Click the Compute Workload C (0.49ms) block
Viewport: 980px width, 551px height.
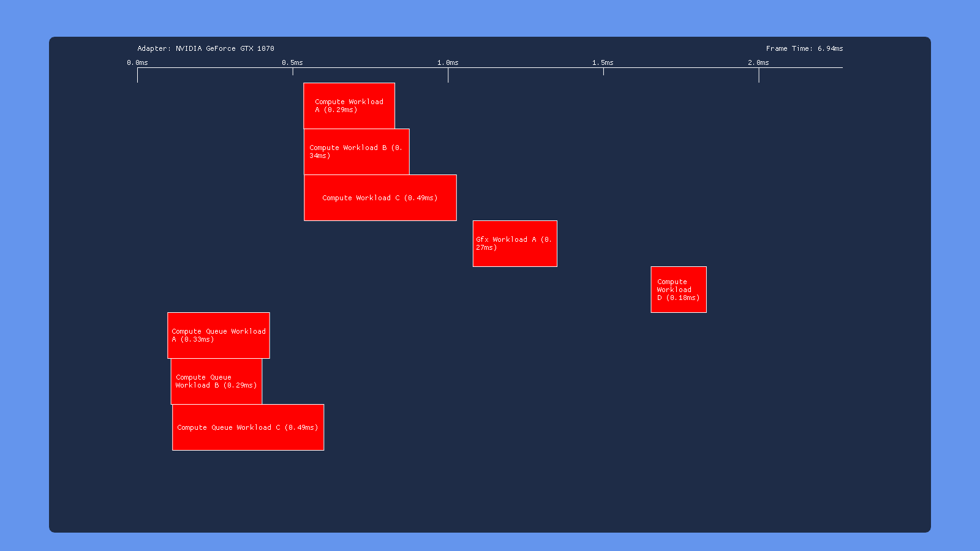pyautogui.click(x=380, y=198)
